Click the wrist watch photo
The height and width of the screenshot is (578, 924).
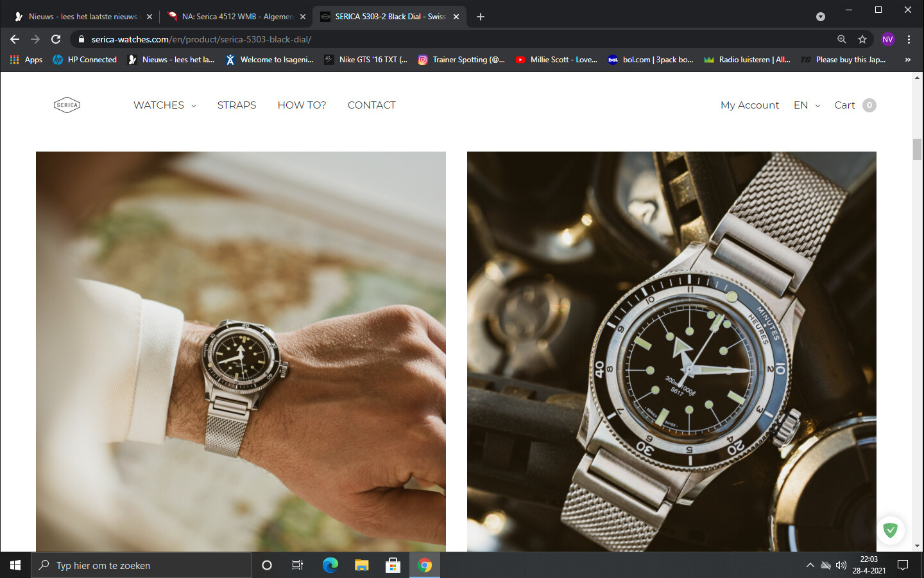coord(241,351)
